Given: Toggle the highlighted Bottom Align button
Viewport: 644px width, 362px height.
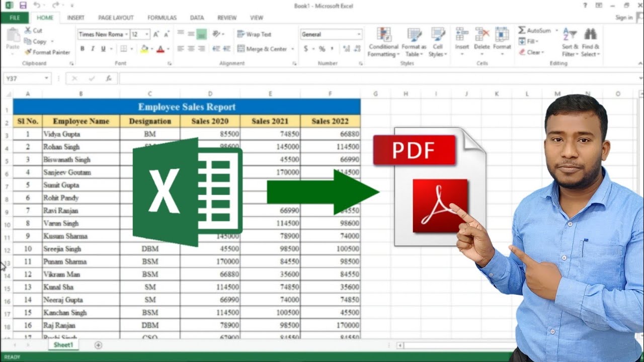Looking at the screenshot, I should pos(202,34).
